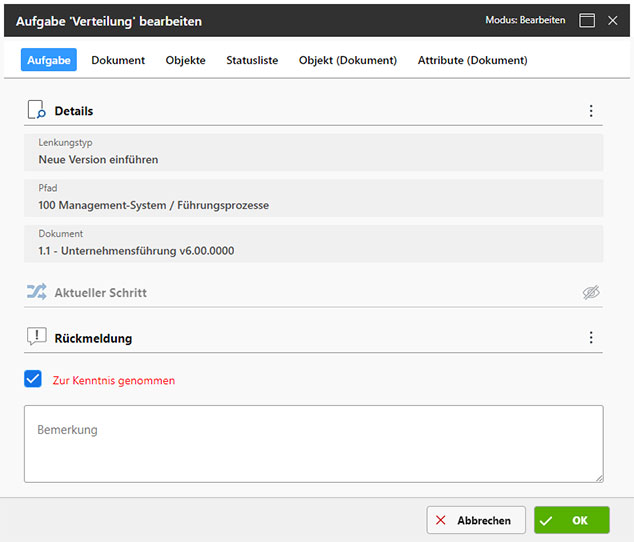
Task: Click the Abbrechen button
Action: pos(476,520)
